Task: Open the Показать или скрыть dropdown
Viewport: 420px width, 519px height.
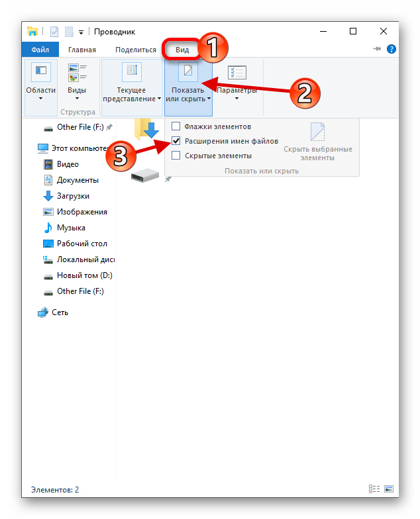Action: [x=188, y=87]
